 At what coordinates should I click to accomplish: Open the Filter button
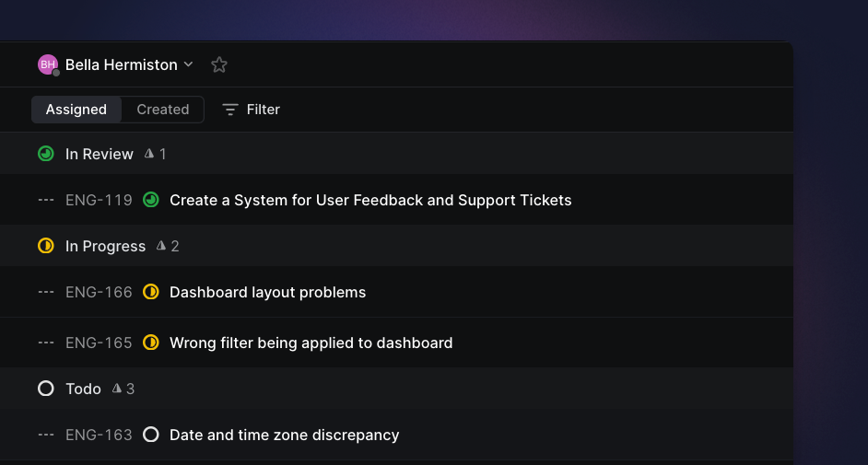pyautogui.click(x=252, y=110)
